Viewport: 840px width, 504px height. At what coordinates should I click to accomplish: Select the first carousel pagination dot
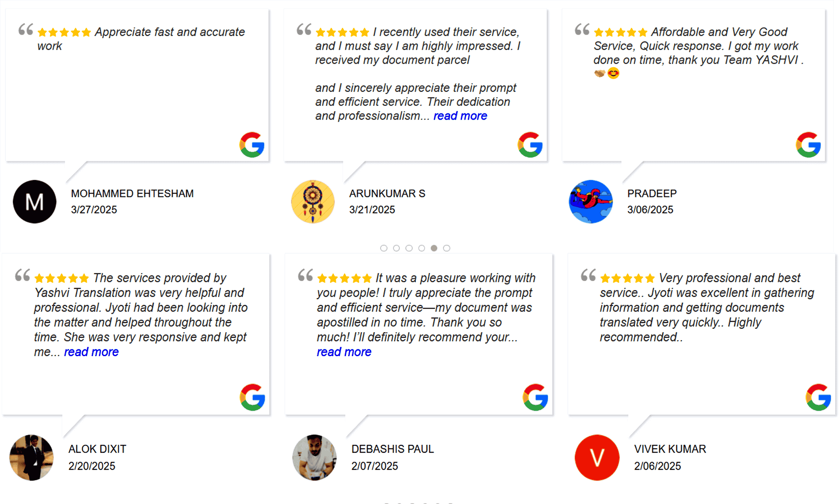pyautogui.click(x=383, y=248)
